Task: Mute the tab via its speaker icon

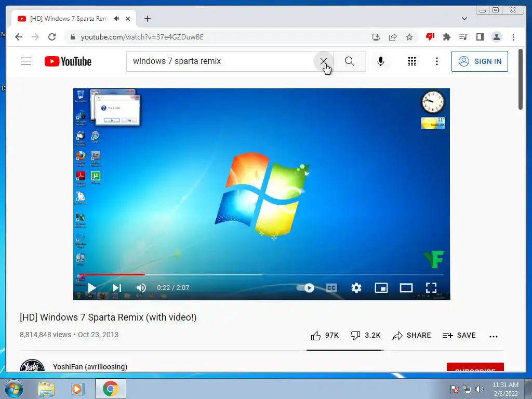Action: pyautogui.click(x=117, y=19)
